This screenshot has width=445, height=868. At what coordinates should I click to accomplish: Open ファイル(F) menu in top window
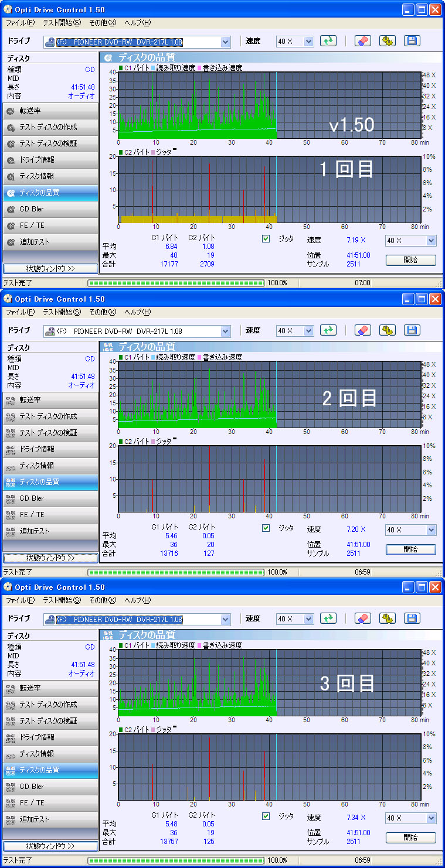pyautogui.click(x=20, y=23)
